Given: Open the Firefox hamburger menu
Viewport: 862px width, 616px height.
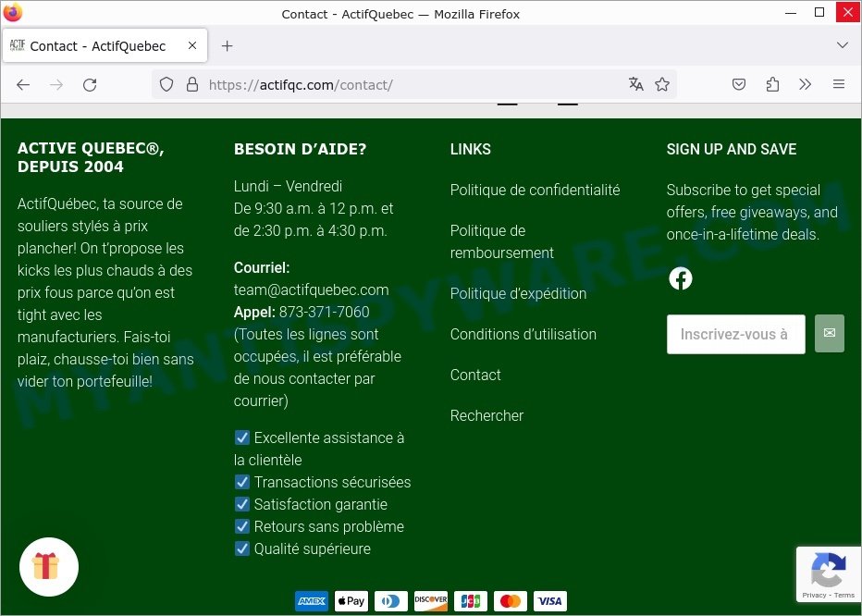Looking at the screenshot, I should (x=838, y=84).
